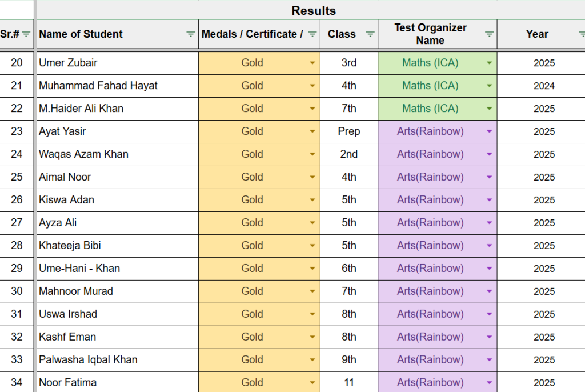The height and width of the screenshot is (392, 585).
Task: Select the name cell "Uswa Irshad"
Action: click(114, 314)
